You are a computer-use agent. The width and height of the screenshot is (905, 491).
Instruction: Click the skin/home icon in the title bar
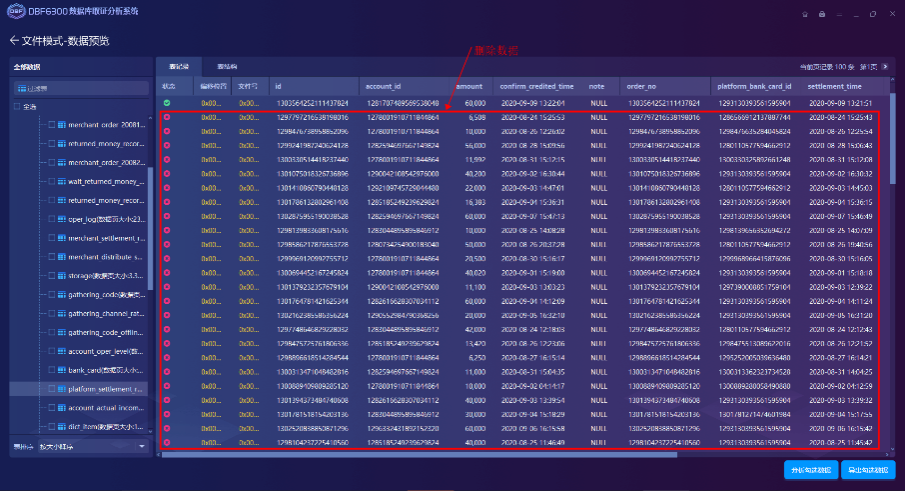805,14
